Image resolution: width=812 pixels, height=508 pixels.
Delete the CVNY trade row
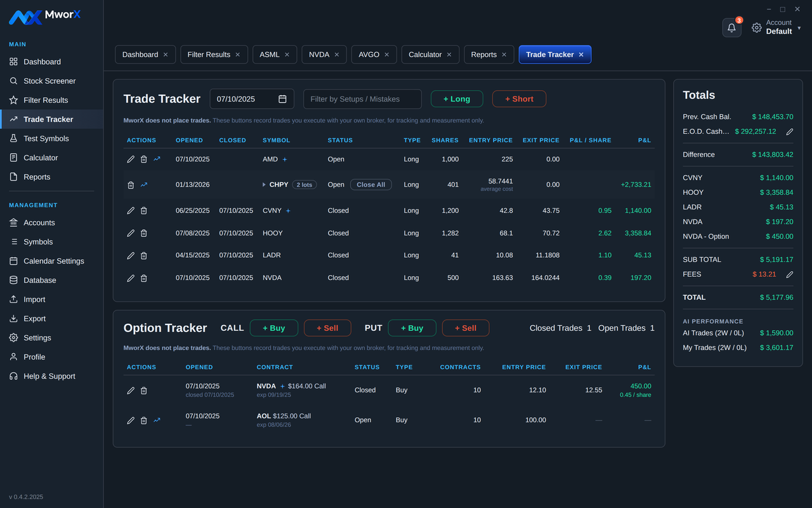[x=144, y=211]
